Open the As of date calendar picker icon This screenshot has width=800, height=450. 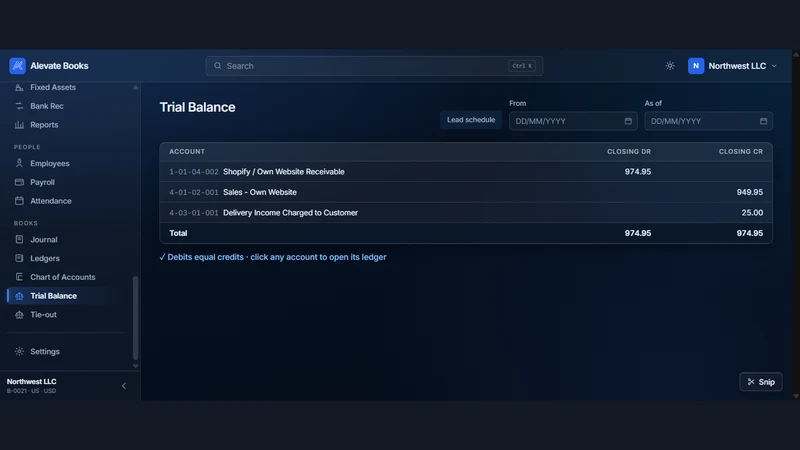point(763,121)
